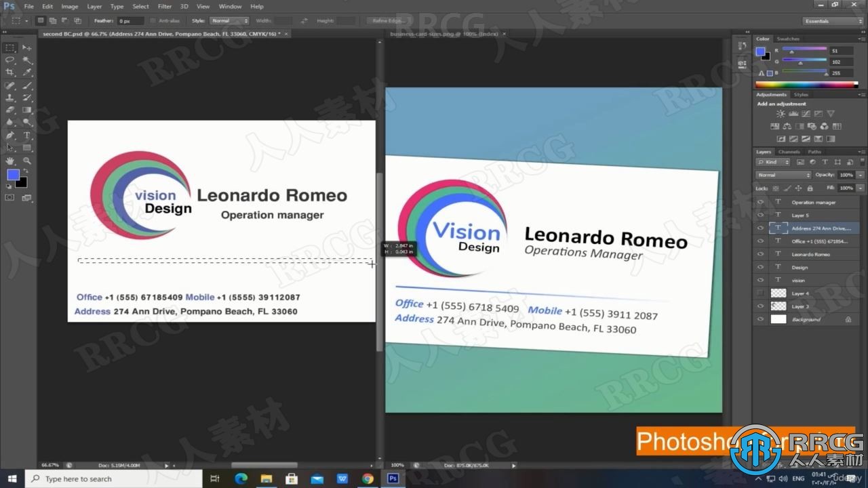
Task: Hide the Operation manager layer
Action: point(760,202)
